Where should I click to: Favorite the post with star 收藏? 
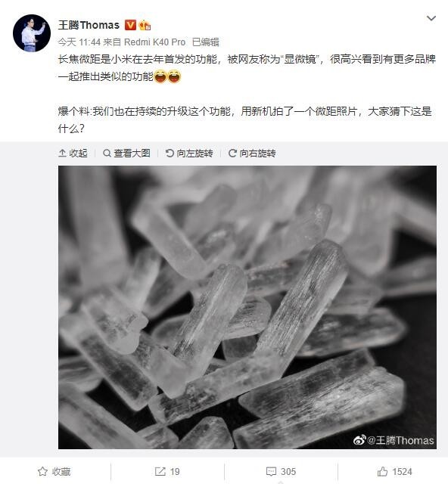click(x=54, y=471)
